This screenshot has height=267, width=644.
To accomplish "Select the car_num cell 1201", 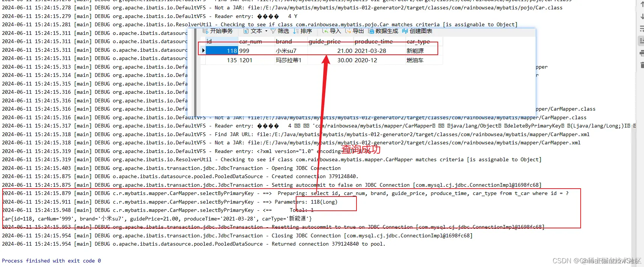I will [256, 60].
